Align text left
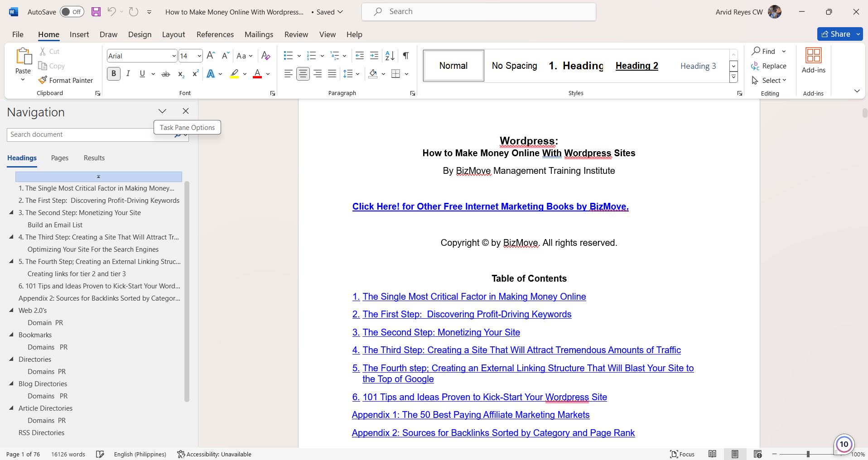The height and width of the screenshot is (460, 868). 288,74
